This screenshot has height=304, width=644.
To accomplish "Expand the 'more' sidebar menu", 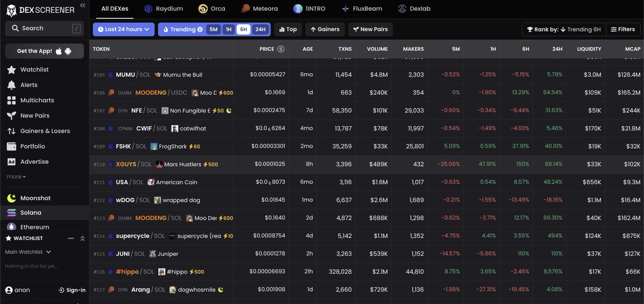I will (16, 177).
